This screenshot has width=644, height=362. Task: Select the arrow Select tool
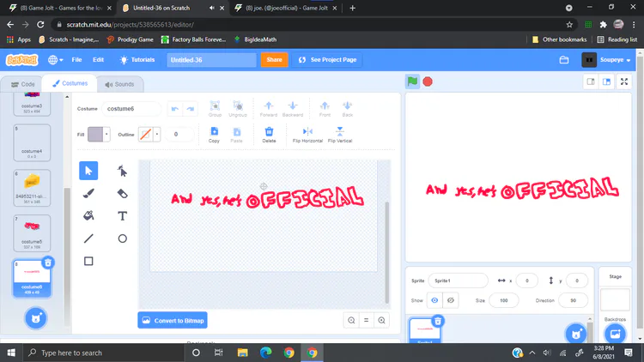pyautogui.click(x=88, y=171)
